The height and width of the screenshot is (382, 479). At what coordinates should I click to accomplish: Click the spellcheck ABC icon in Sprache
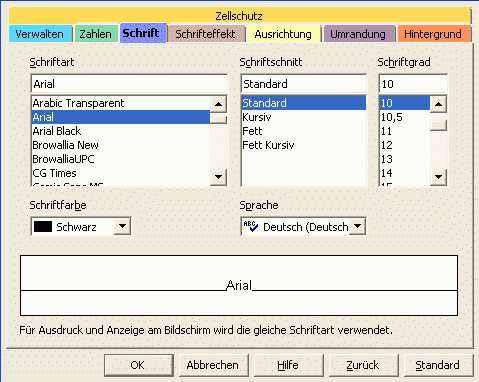tap(251, 226)
